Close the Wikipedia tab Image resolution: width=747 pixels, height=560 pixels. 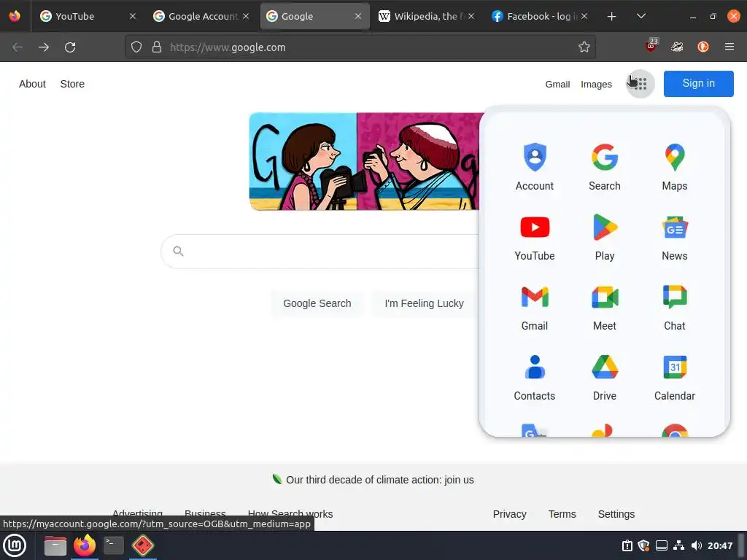tap(471, 16)
